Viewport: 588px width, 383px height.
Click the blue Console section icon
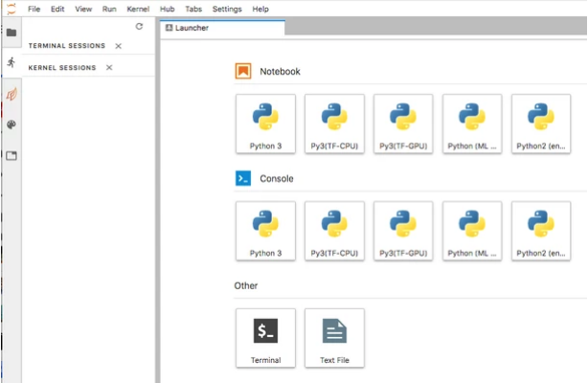click(243, 178)
